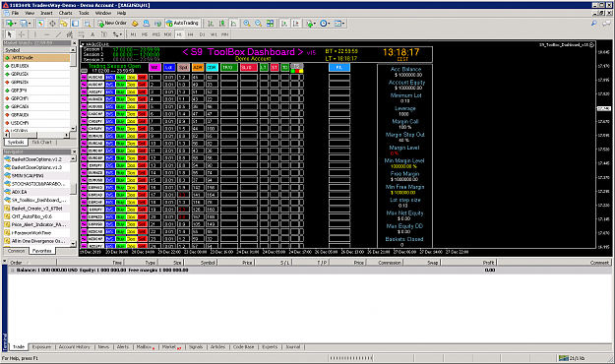The width and height of the screenshot is (615, 364).
Task: Click the search magnifier icon top right
Action: point(594,24)
